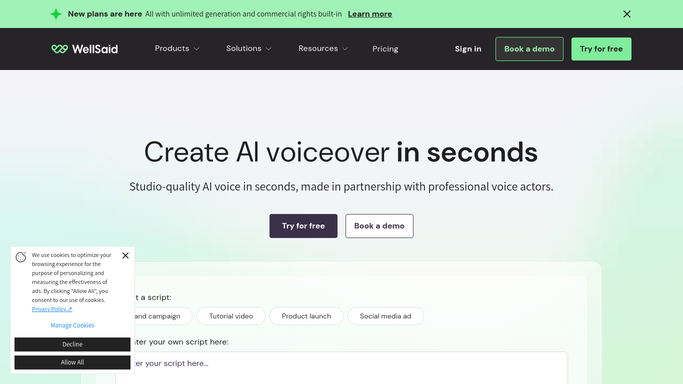The width and height of the screenshot is (683, 384).
Task: Follow the Learn more banner link
Action: coord(370,14)
